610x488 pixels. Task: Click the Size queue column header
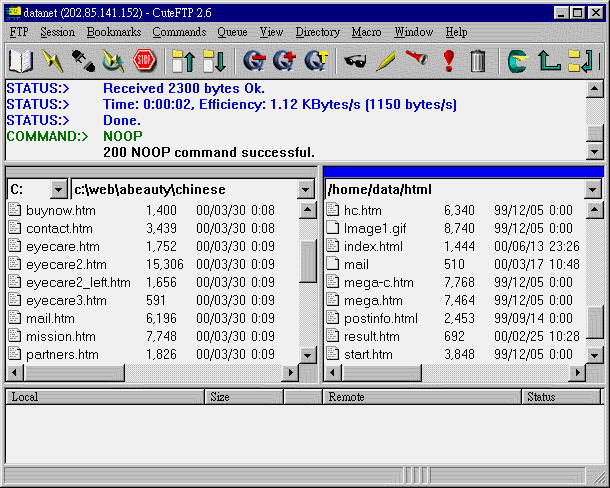pos(244,397)
